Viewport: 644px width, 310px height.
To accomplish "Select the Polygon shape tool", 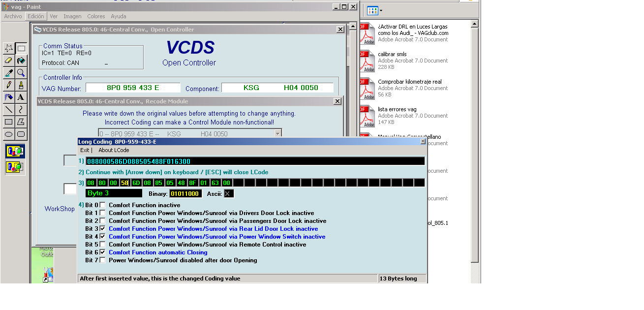I will click(21, 122).
